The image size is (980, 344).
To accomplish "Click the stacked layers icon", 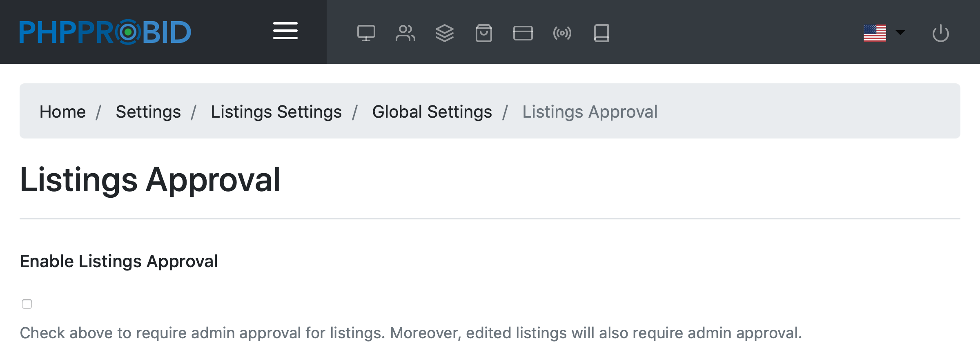I will 444,33.
